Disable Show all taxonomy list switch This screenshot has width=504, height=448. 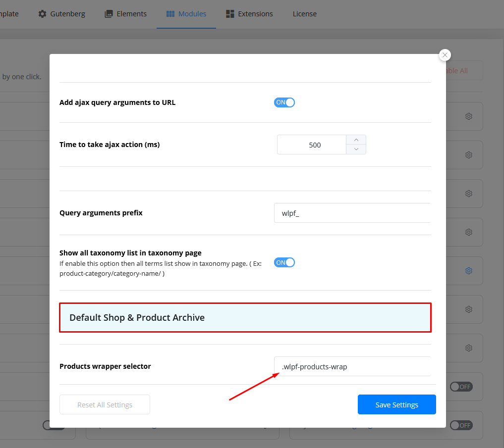pos(284,262)
